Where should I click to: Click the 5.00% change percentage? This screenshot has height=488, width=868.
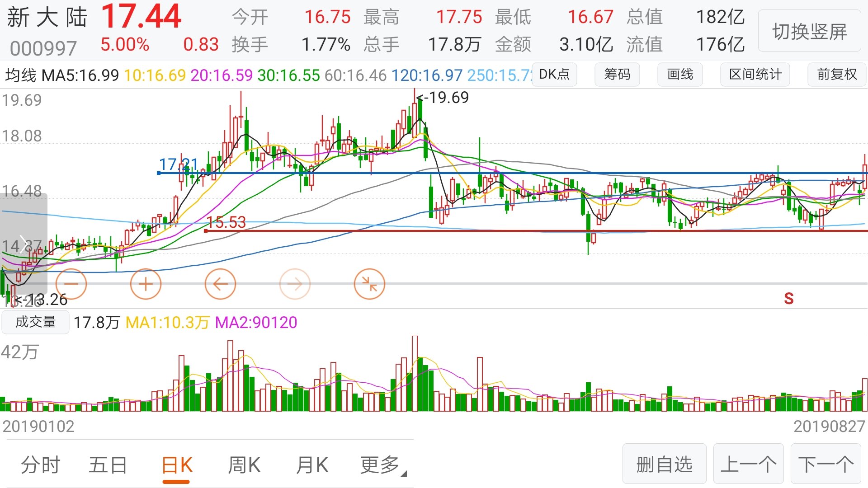pos(125,44)
